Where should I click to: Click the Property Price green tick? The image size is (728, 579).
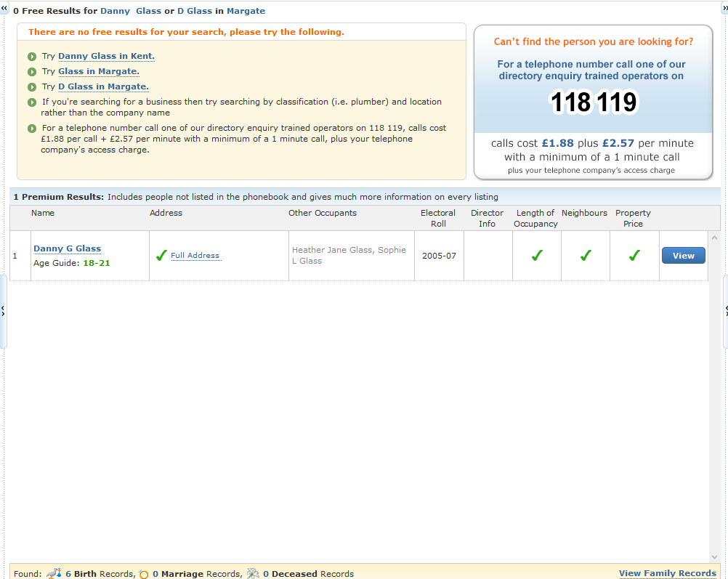click(635, 256)
